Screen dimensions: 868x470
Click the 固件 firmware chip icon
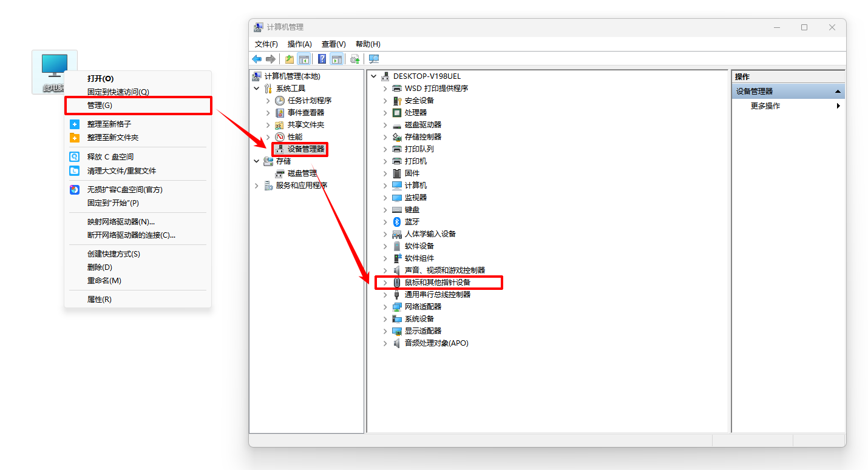pyautogui.click(x=397, y=173)
